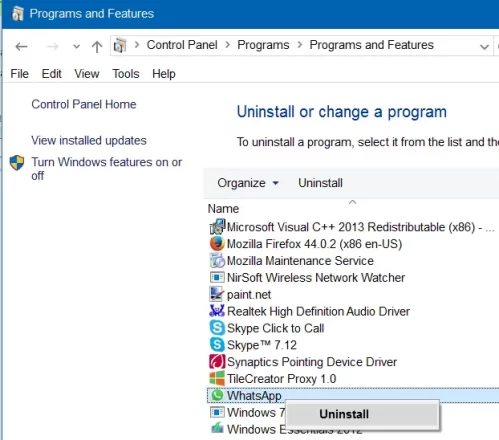This screenshot has width=499, height=440.
Task: Select the Realtek Audio Driver icon
Action: click(x=217, y=311)
